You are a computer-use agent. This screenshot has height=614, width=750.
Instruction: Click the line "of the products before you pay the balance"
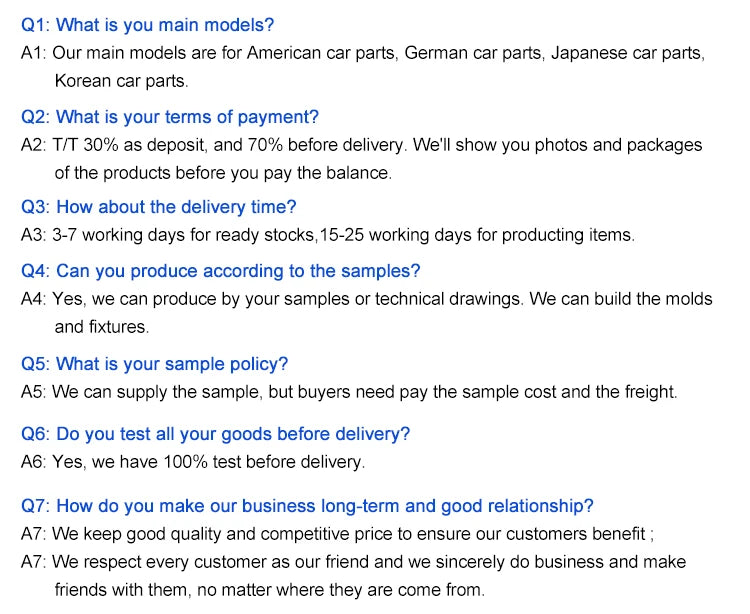tap(222, 173)
